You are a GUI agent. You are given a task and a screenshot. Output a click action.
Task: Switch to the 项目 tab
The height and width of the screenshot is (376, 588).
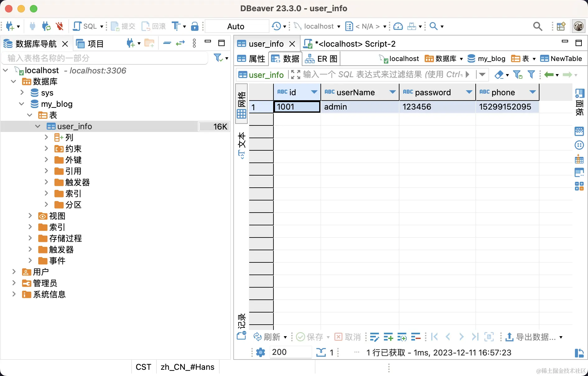pyautogui.click(x=90, y=44)
